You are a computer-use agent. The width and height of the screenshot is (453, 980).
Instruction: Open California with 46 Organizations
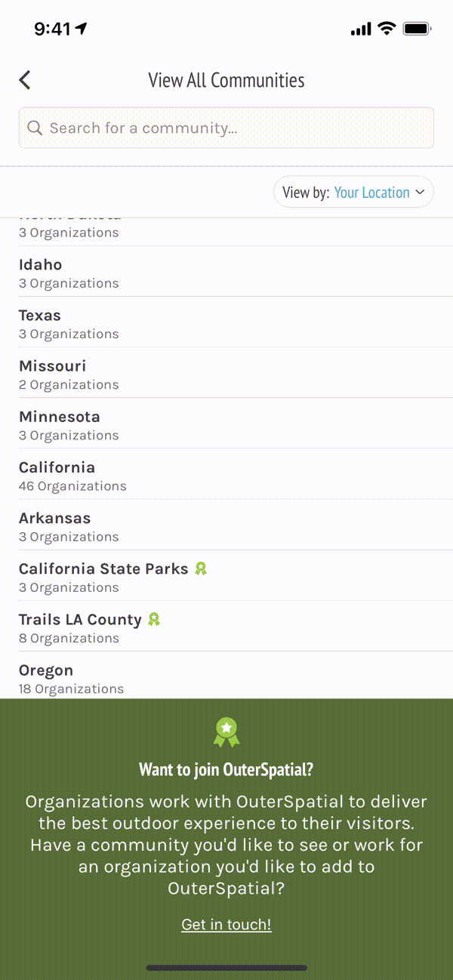pyautogui.click(x=57, y=467)
